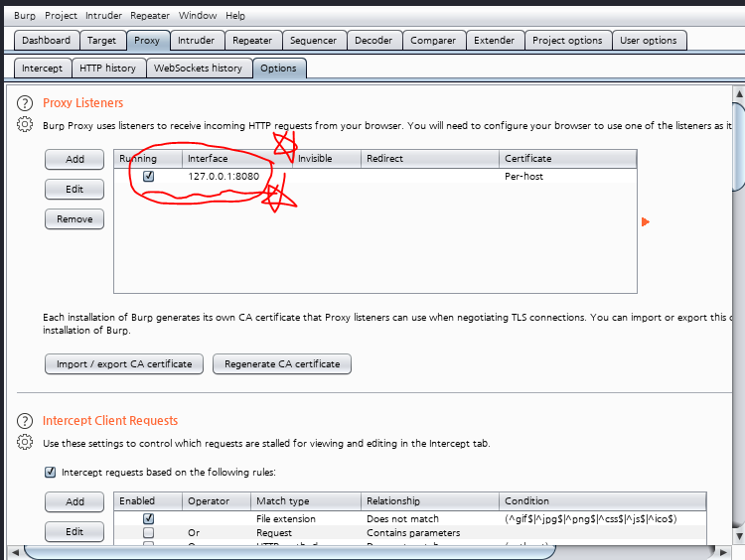Click the Operator column header

click(x=217, y=501)
